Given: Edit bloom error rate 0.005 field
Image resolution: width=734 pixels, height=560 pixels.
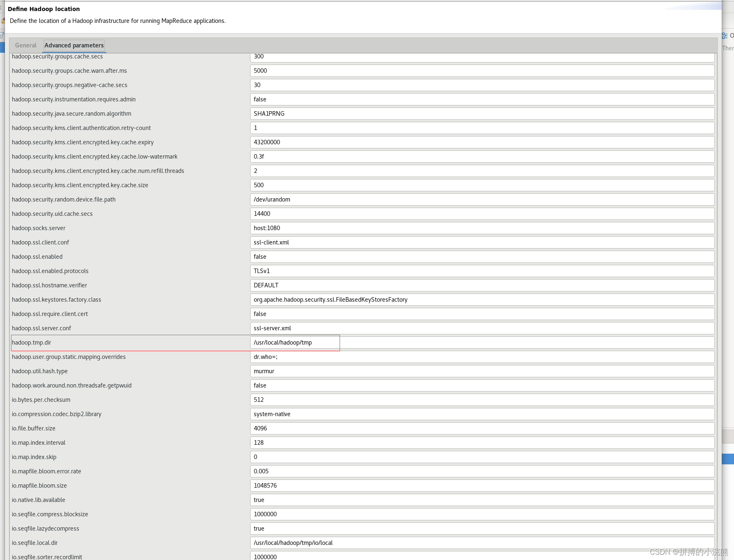Looking at the screenshot, I should (482, 471).
